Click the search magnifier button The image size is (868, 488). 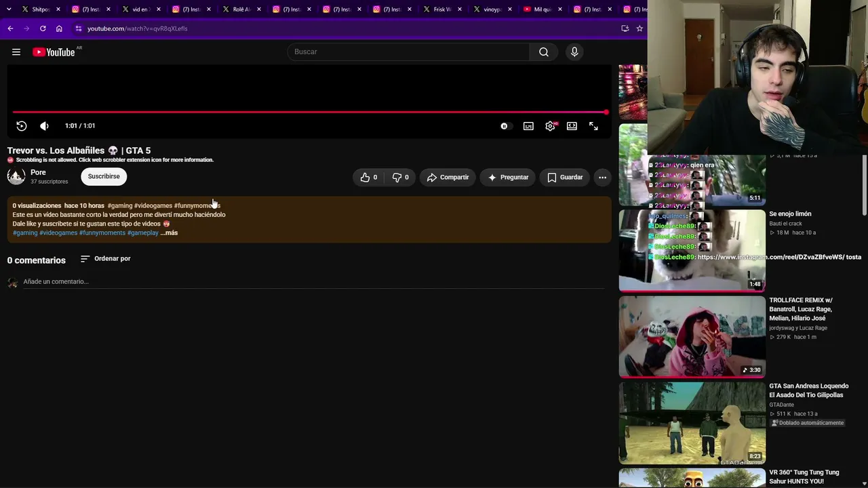pyautogui.click(x=544, y=52)
